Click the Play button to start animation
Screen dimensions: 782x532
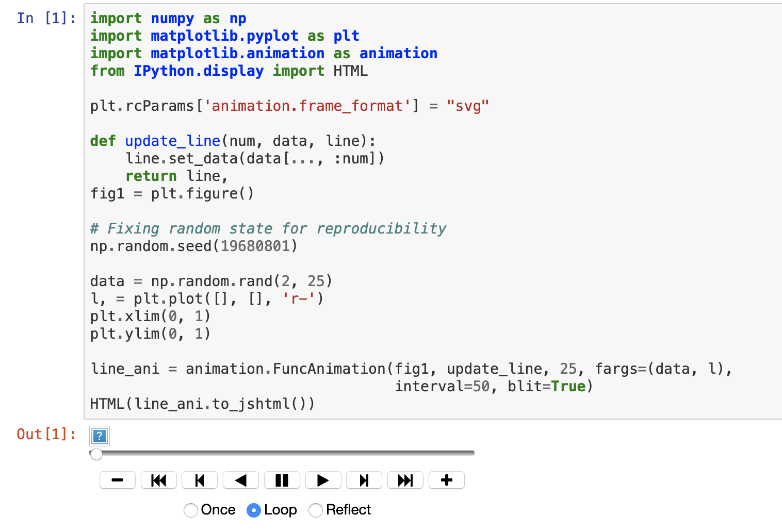click(323, 480)
